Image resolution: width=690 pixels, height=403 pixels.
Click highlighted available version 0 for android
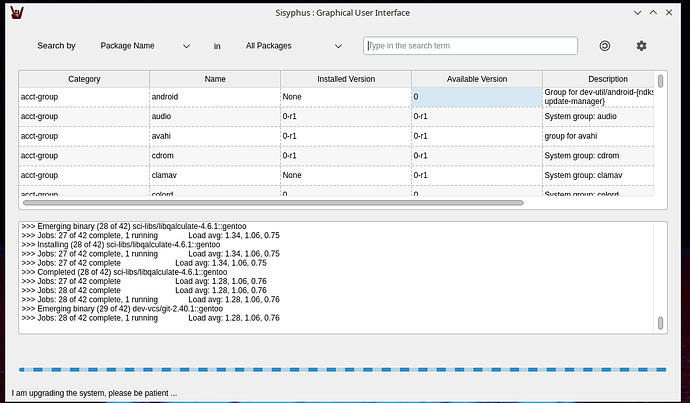point(477,97)
